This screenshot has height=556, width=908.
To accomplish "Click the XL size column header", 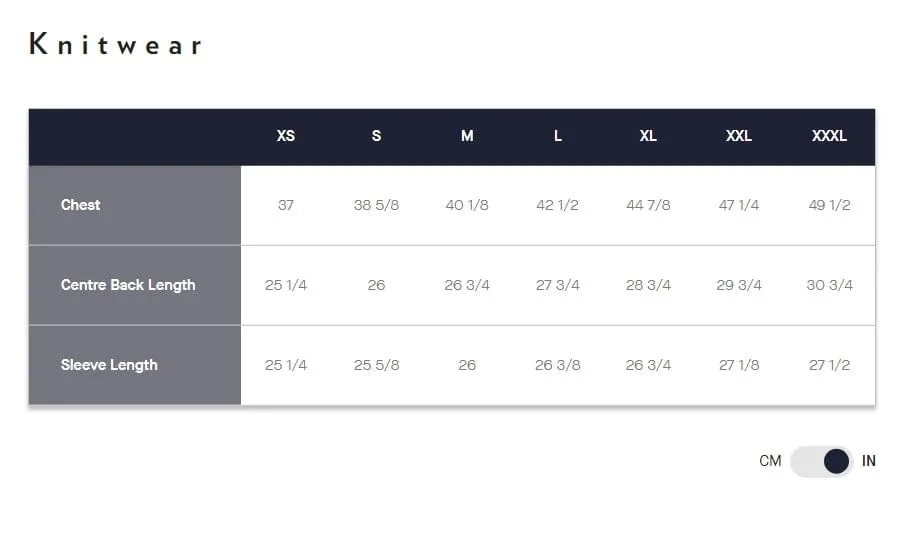I will pos(648,136).
